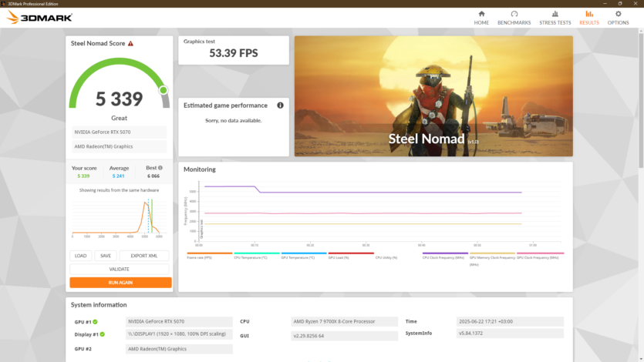Viewport: 644px width, 362px height.
Task: Open the Home tab
Action: (481, 18)
